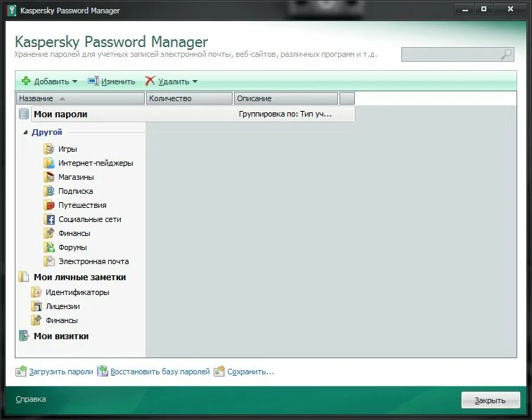This screenshot has height=420, width=532.
Task: Click the Лицензии folder icon
Action: [37, 306]
